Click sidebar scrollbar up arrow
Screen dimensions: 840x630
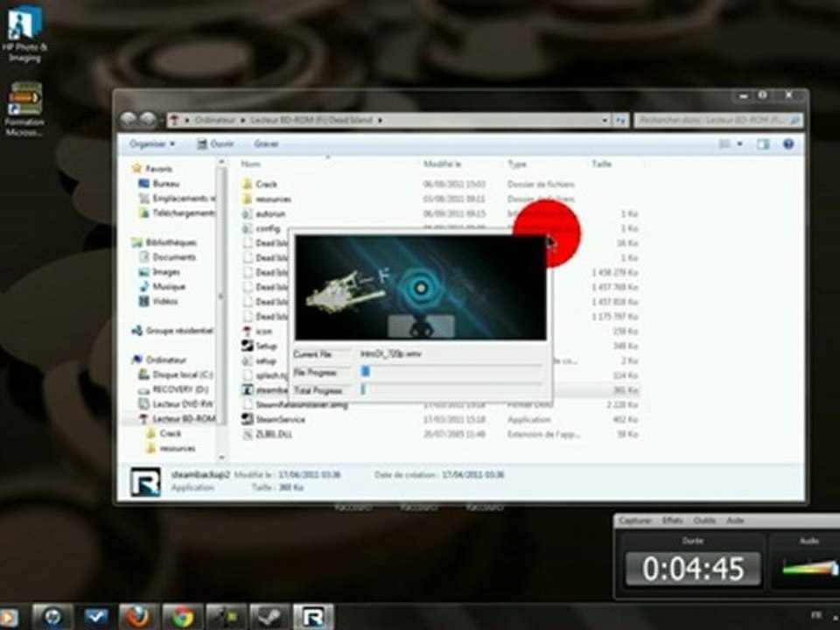click(x=221, y=162)
